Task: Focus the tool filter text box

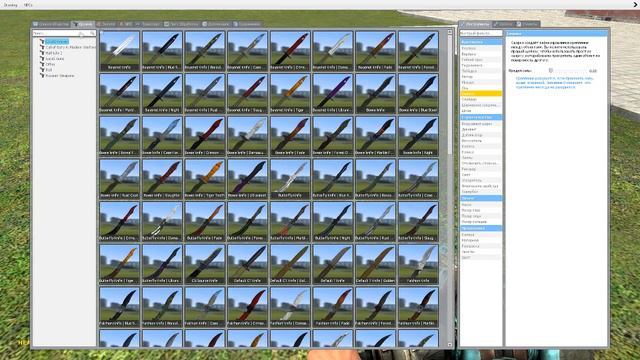Action: click(x=481, y=33)
